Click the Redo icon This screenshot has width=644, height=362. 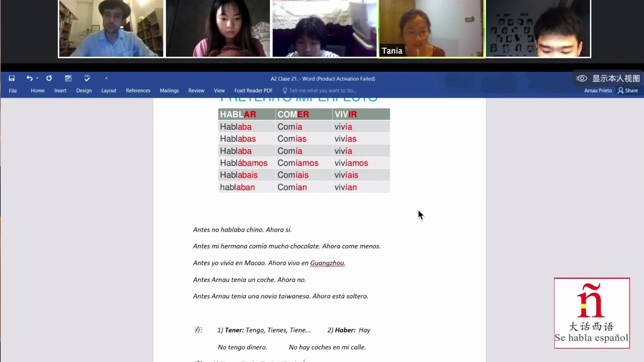[x=49, y=78]
